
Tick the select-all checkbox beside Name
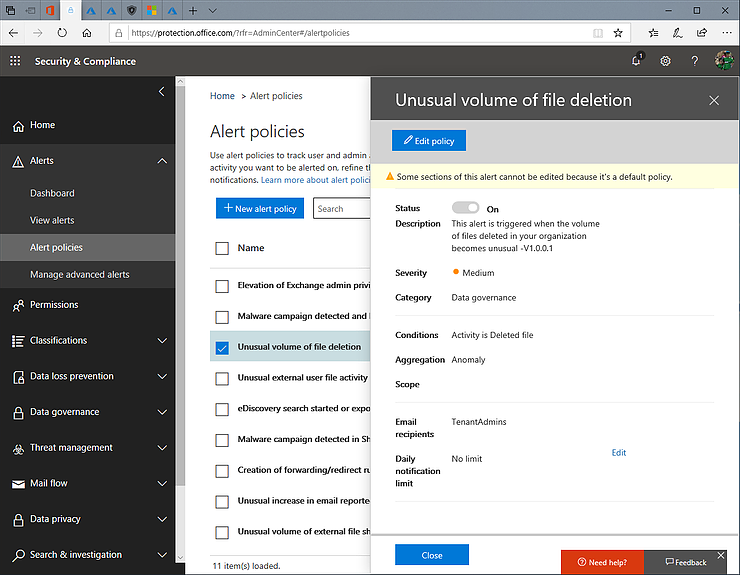point(222,248)
